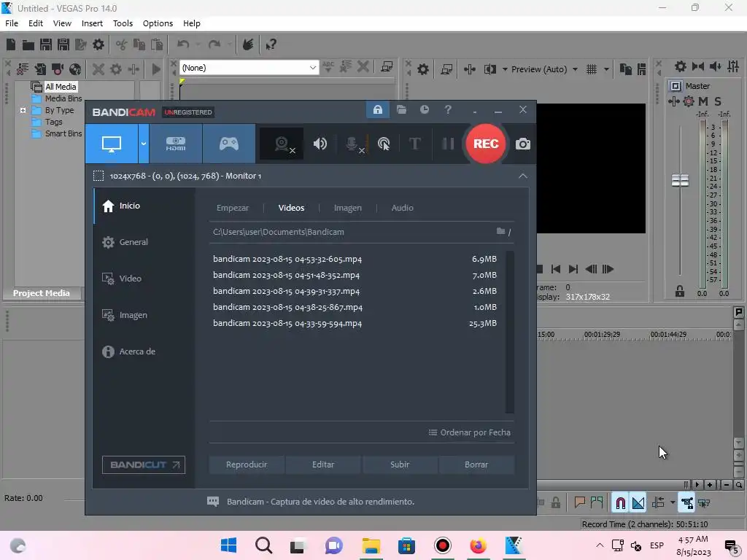Open the (None) preset dropdown
747x560 pixels.
click(249, 68)
